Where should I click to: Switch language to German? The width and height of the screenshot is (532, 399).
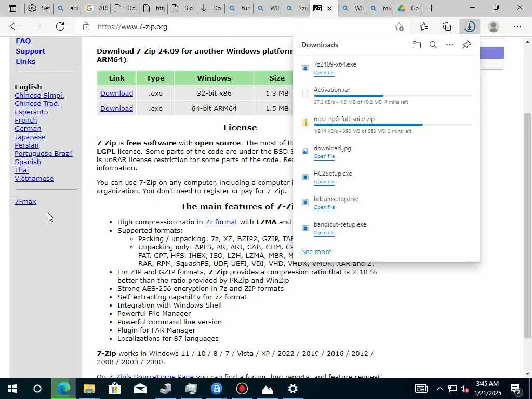[x=28, y=129]
